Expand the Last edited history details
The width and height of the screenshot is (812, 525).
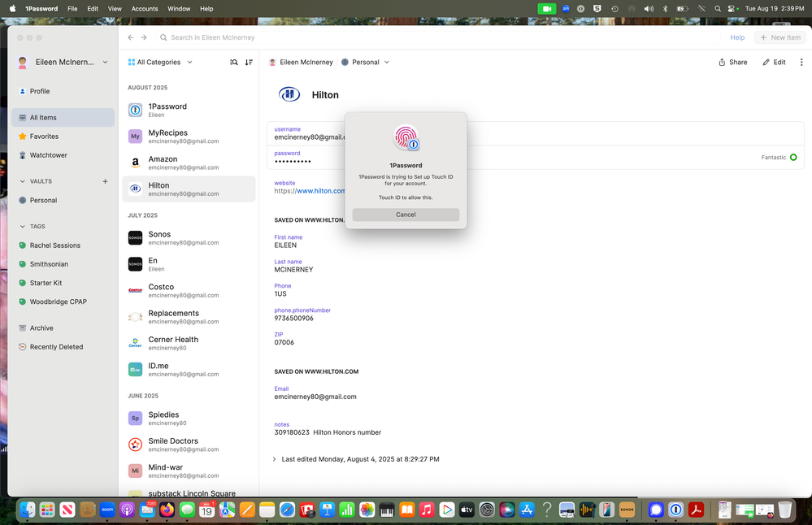[274, 459]
